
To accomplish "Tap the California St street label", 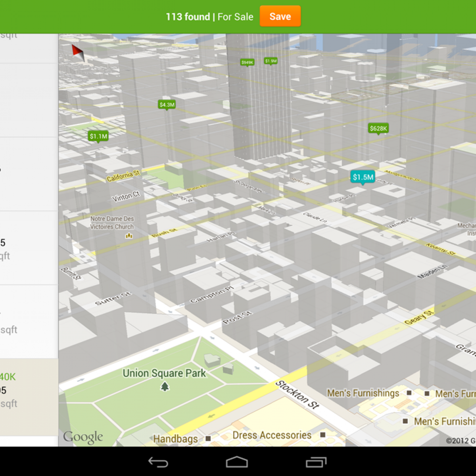I will pyautogui.click(x=123, y=176).
